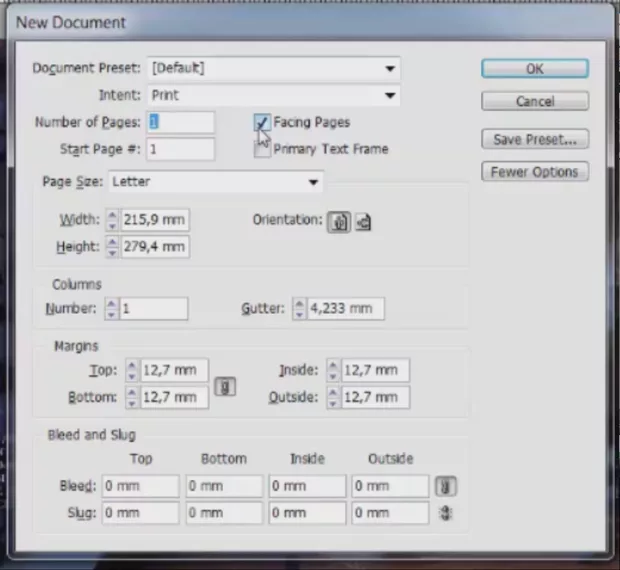The height and width of the screenshot is (570, 620).
Task: Toggle the slug chain link icon
Action: pyautogui.click(x=446, y=512)
